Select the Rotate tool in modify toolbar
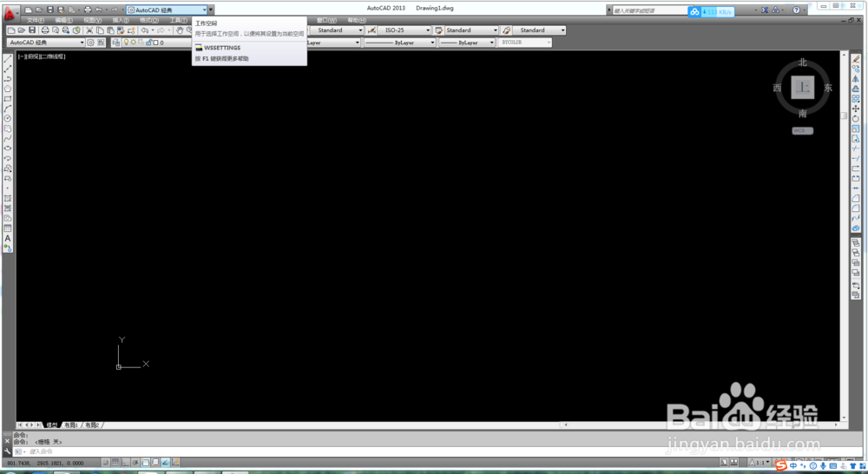 pos(856,118)
